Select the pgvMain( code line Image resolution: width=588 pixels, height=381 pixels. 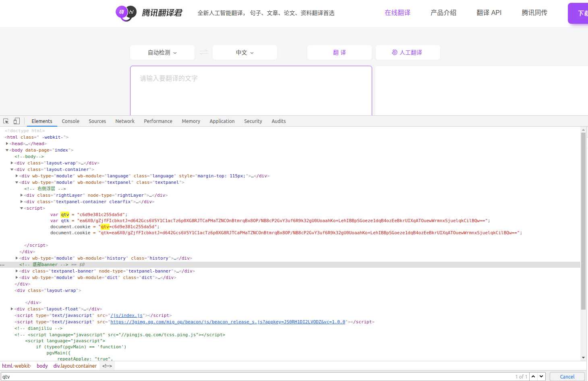[58, 353]
